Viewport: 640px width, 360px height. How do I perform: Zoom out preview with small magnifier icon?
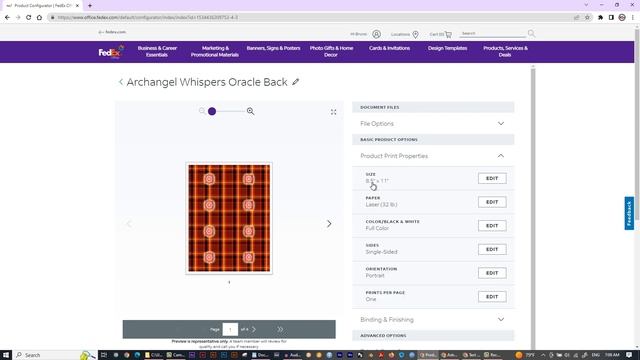click(202, 111)
